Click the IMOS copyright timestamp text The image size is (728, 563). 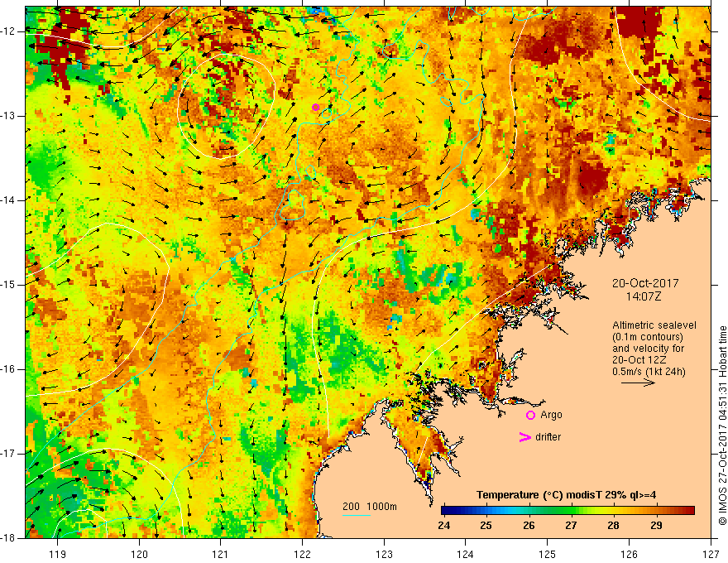pos(722,426)
